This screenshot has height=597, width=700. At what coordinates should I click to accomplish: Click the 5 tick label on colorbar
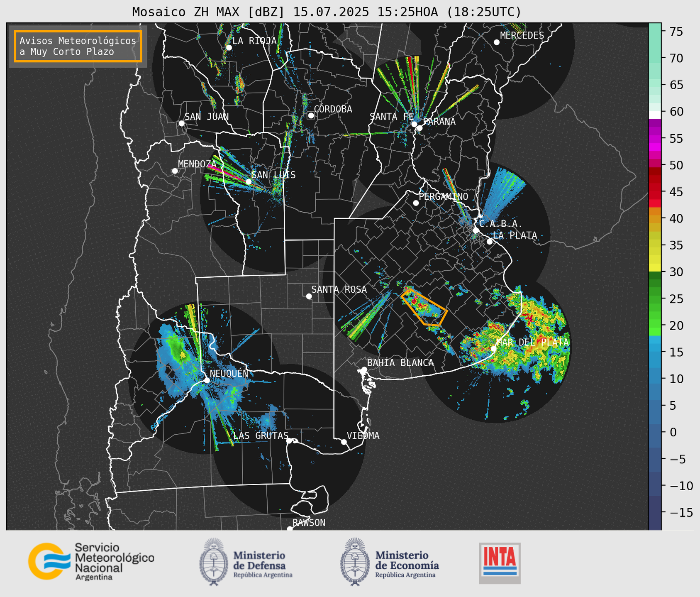click(673, 406)
